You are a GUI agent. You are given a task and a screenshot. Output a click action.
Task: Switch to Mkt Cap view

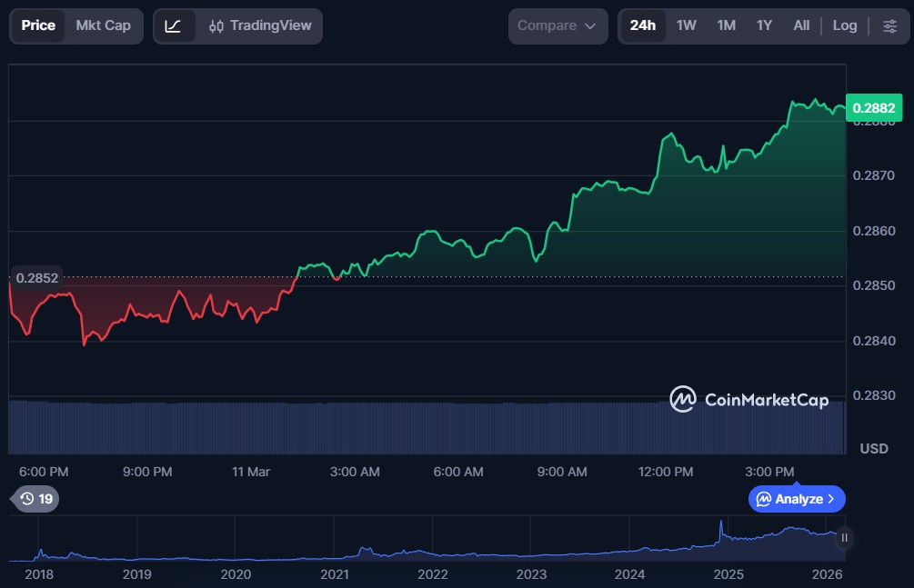tap(103, 25)
